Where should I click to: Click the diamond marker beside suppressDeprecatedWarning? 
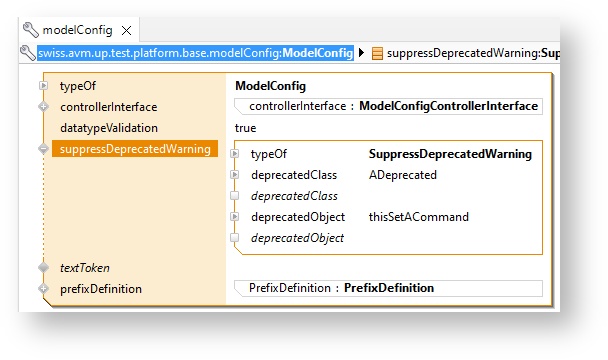pyautogui.click(x=43, y=149)
